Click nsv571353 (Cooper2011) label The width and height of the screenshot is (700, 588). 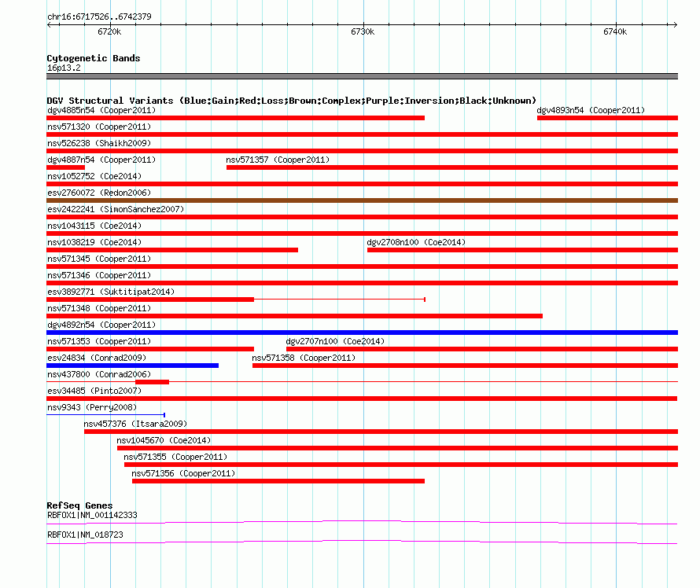(99, 341)
